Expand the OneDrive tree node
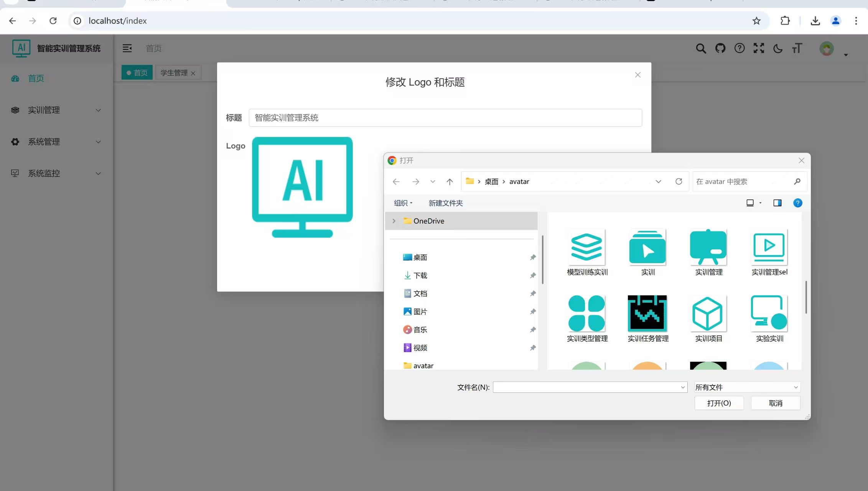Screen dimensions: 868x491 tap(394, 221)
